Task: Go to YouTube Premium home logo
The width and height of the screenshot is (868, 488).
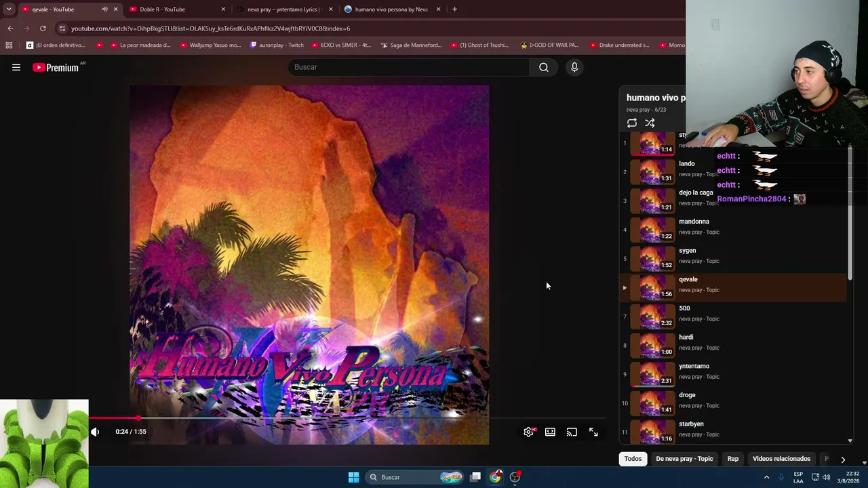Action: pos(56,67)
